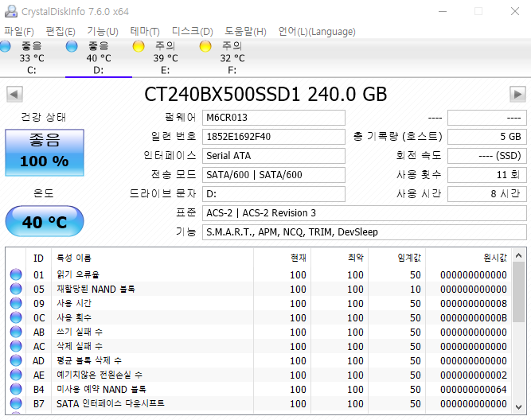Click the total host writes value 5 GB
531x420 pixels.
pyautogui.click(x=487, y=137)
